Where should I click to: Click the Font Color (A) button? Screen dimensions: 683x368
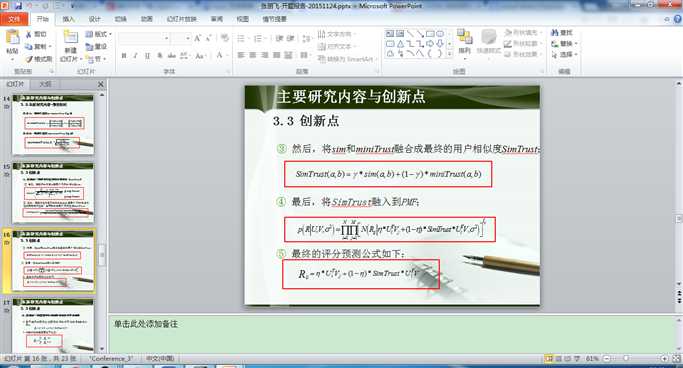pyautogui.click(x=221, y=55)
